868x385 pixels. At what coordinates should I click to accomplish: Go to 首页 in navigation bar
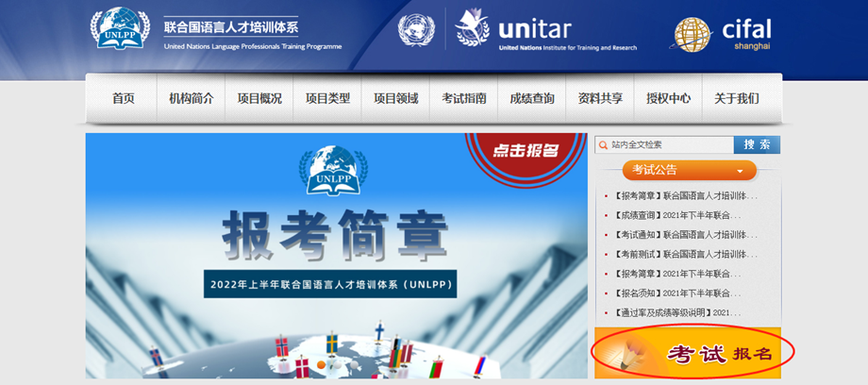pos(124,98)
